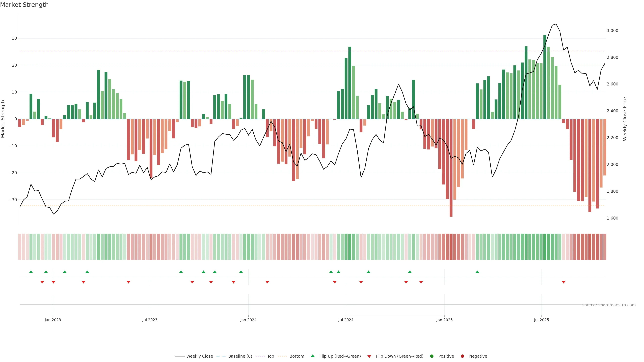The height and width of the screenshot is (362, 644).
Task: Click red Negative circle legend icon
Action: [462, 356]
